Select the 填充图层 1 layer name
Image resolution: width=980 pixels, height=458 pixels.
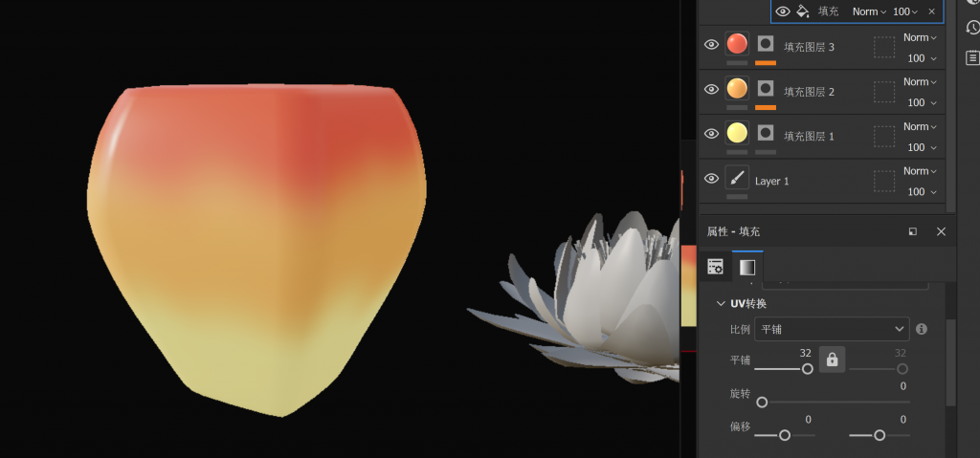[x=809, y=136]
